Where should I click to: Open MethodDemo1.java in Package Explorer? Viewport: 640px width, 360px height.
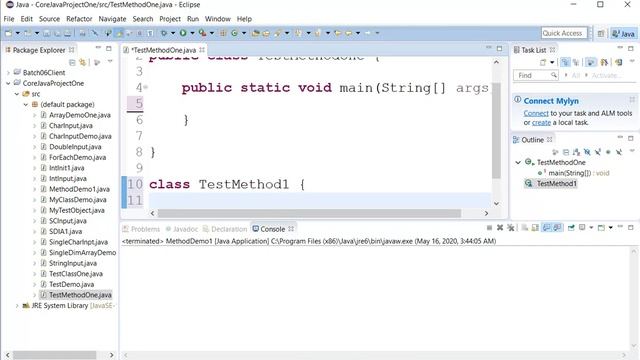click(79, 189)
